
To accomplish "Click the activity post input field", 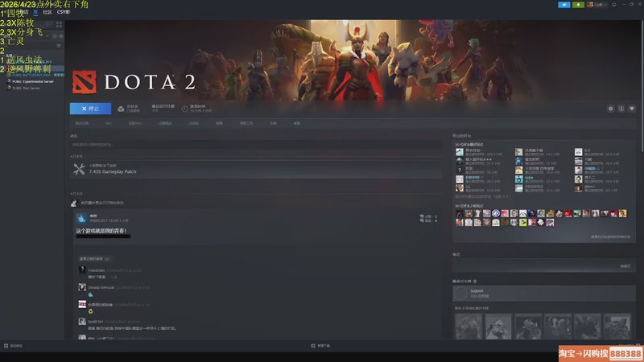I will [255, 145].
